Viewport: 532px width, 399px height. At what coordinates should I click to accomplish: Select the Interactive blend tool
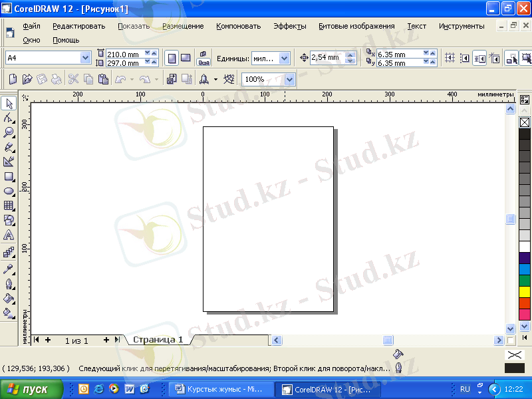[9, 253]
